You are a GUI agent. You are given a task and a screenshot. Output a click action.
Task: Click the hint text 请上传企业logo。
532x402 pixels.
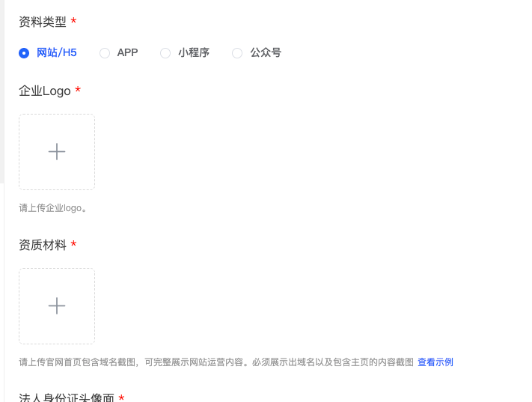pos(52,208)
